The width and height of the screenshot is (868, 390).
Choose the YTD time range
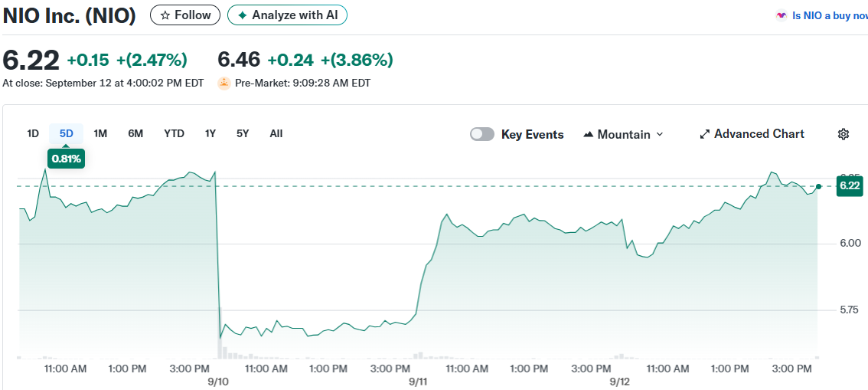pyautogui.click(x=174, y=133)
